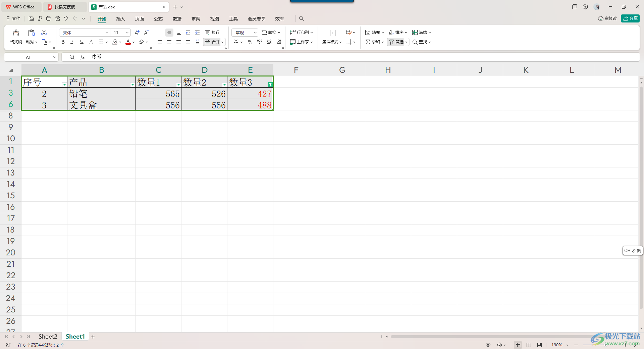This screenshot has width=644, height=349.
Task: Click the Undo arrow icon
Action: 66,18
